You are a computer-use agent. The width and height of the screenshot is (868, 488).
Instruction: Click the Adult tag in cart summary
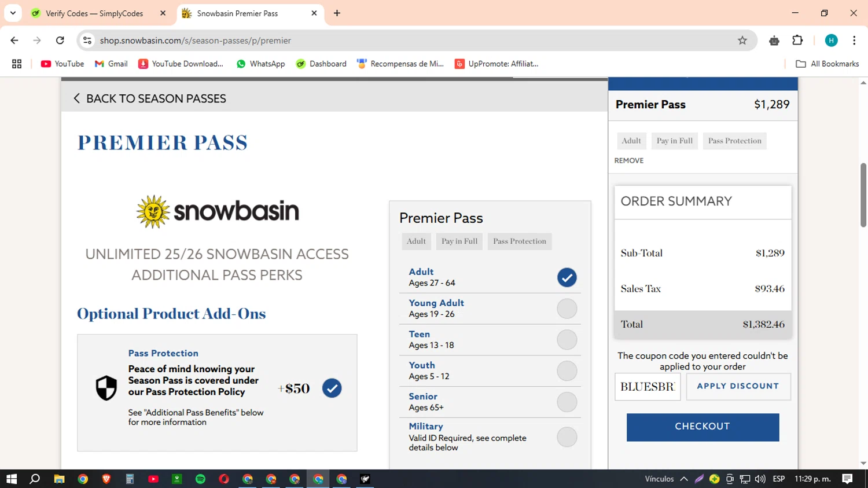[631, 141]
